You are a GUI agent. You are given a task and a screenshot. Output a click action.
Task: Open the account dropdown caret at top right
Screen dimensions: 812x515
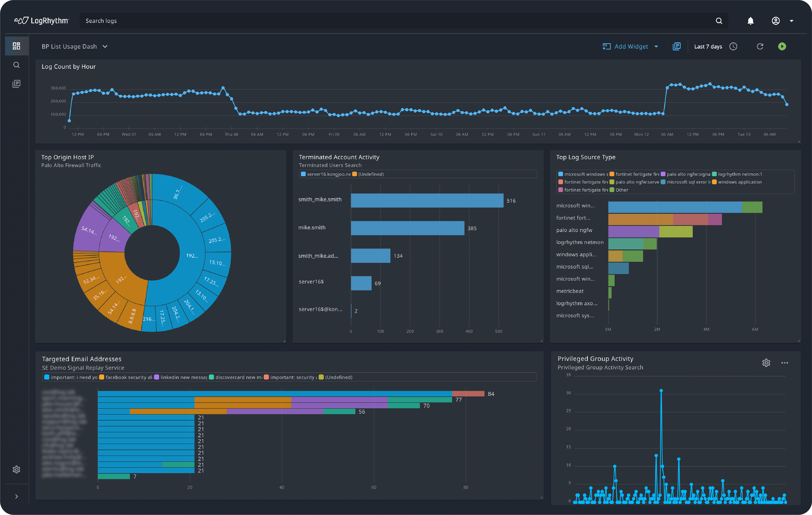point(792,21)
